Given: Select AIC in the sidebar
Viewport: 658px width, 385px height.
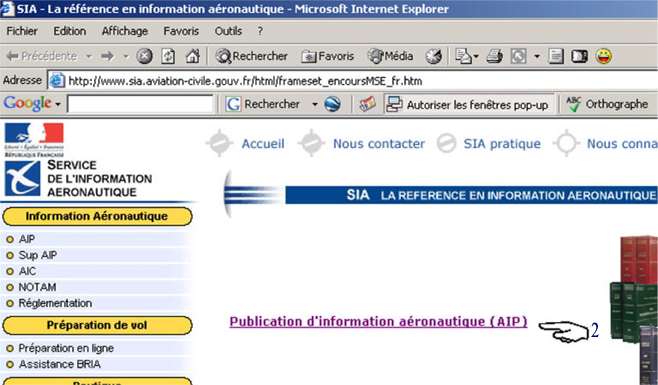Looking at the screenshot, I should pos(27,271).
